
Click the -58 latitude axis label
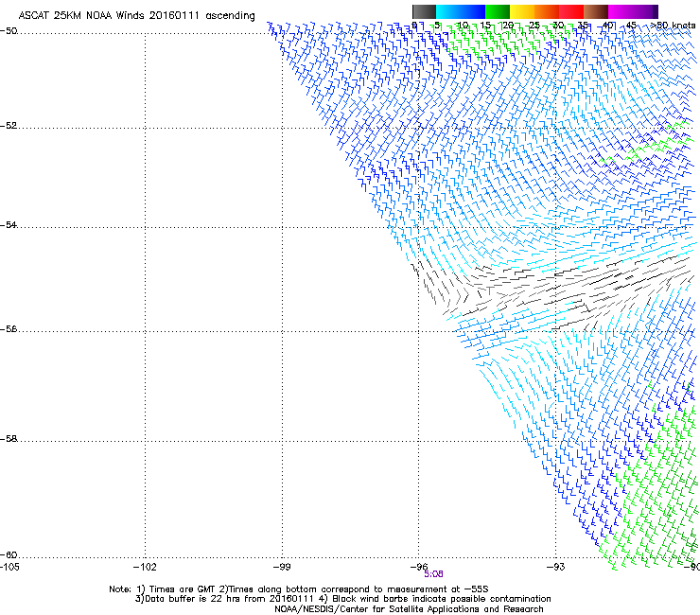pos(9,439)
